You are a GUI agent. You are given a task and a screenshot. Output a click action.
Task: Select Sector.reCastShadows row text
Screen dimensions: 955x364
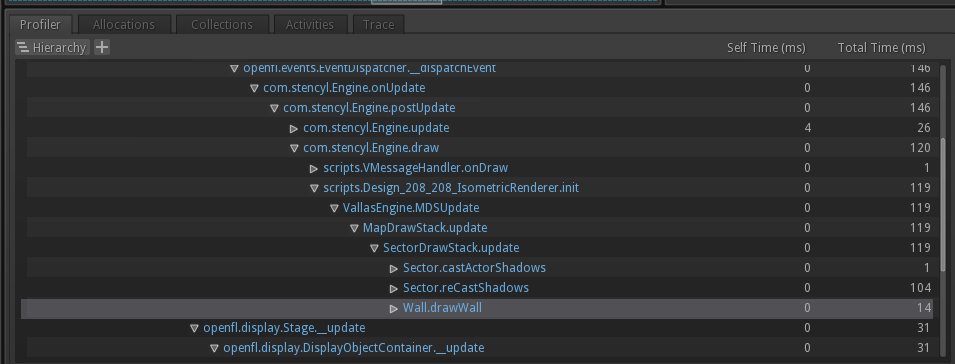(x=466, y=287)
